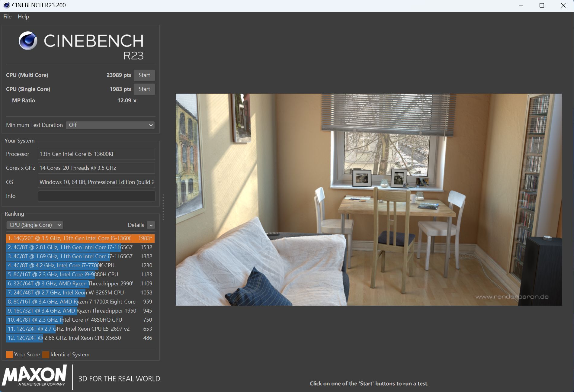
Task: Select the Xeon X5650 ranking entry
Action: 80,338
